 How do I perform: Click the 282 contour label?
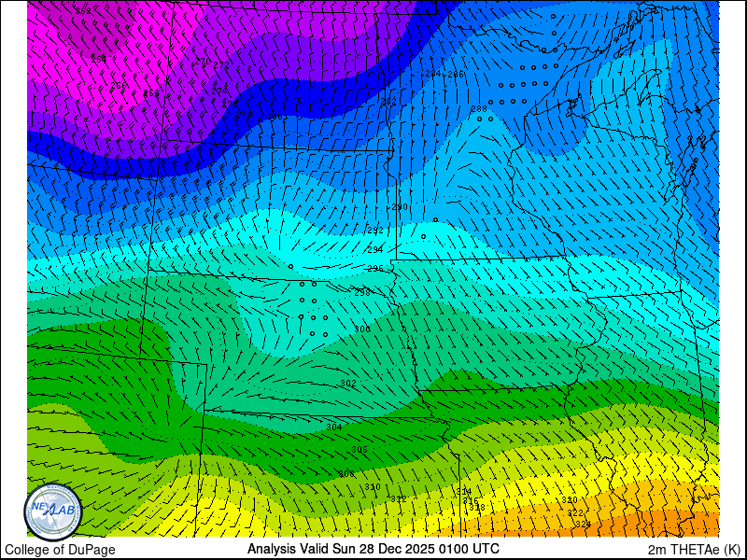tap(388, 102)
